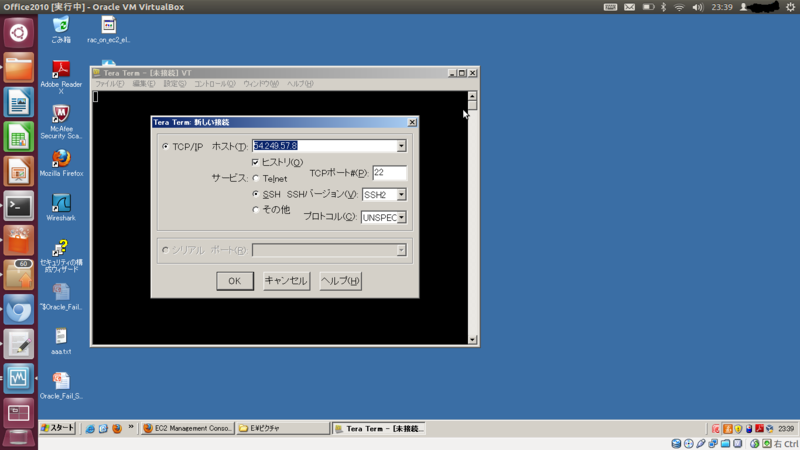Viewport: 800px width, 450px height.
Task: Select the aaa.txt desktop file
Action: coord(61,341)
